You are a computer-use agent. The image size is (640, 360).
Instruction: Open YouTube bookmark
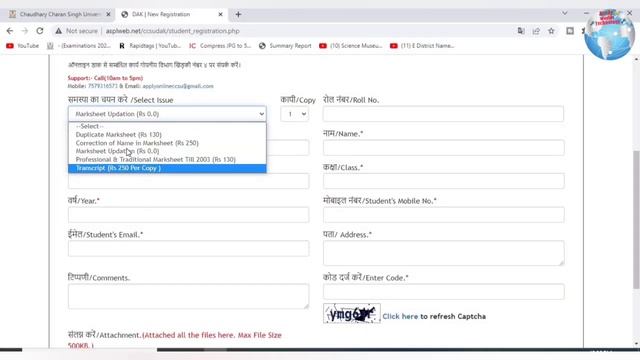pos(22,46)
